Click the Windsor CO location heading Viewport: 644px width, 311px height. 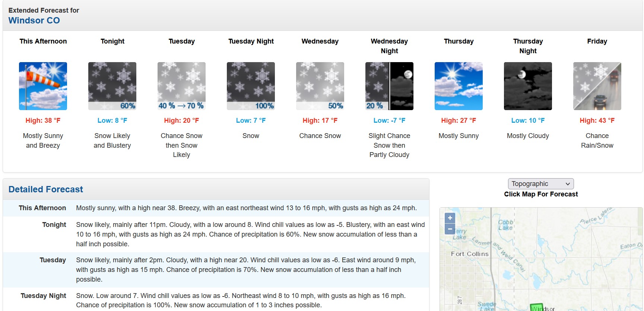pos(34,20)
